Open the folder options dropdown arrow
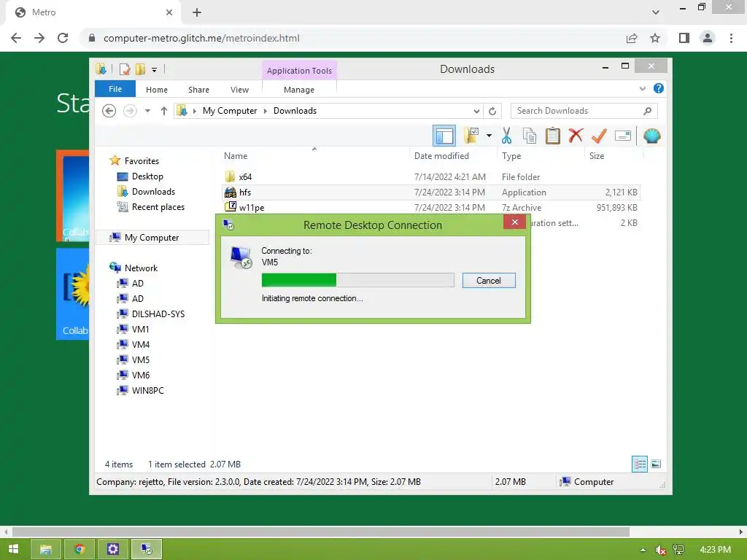The image size is (747, 560). [x=489, y=136]
